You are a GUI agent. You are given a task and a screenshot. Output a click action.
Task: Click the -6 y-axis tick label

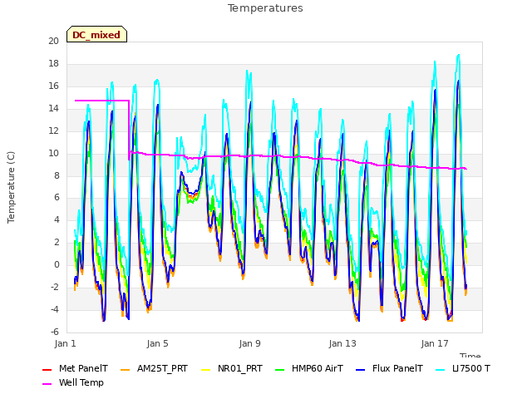(x=54, y=332)
